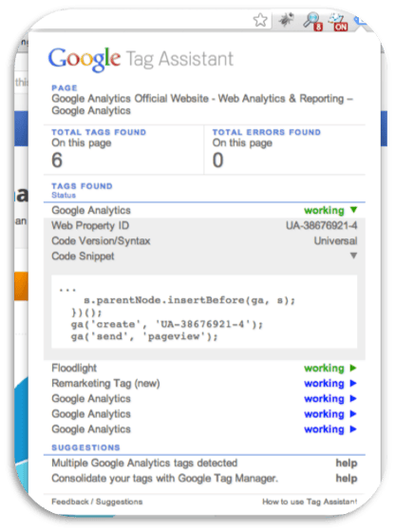The height and width of the screenshot is (532, 395).
Task: Click the Google Tag Assistant logo
Action: click(141, 59)
